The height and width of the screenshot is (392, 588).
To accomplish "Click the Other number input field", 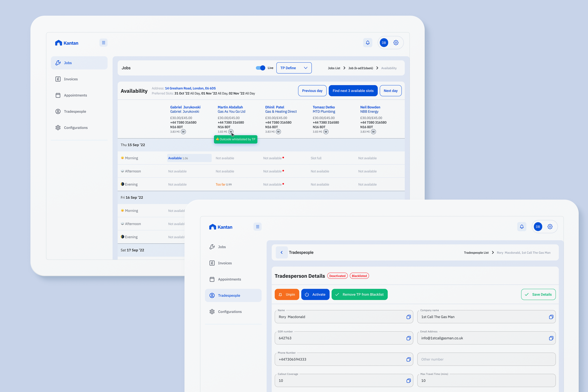I will tap(486, 360).
